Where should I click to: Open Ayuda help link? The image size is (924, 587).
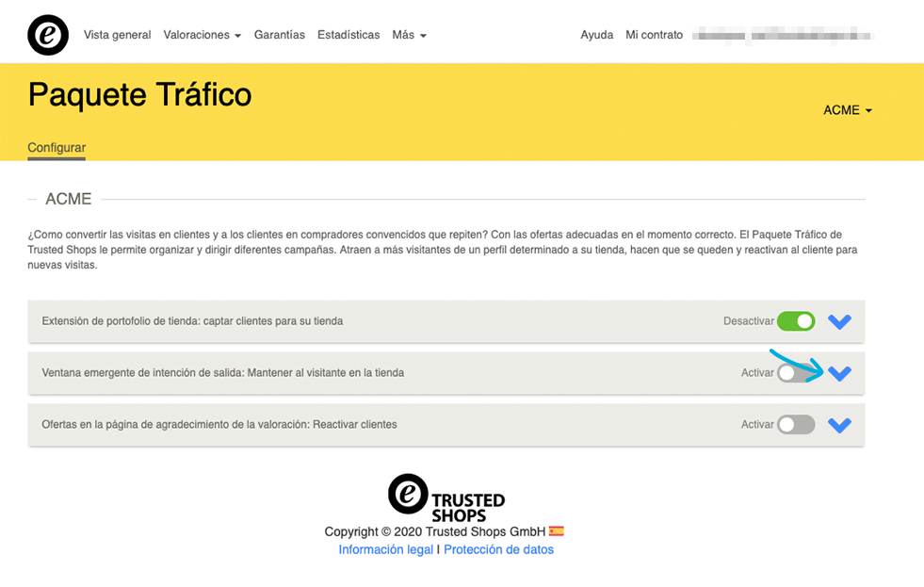tap(596, 35)
